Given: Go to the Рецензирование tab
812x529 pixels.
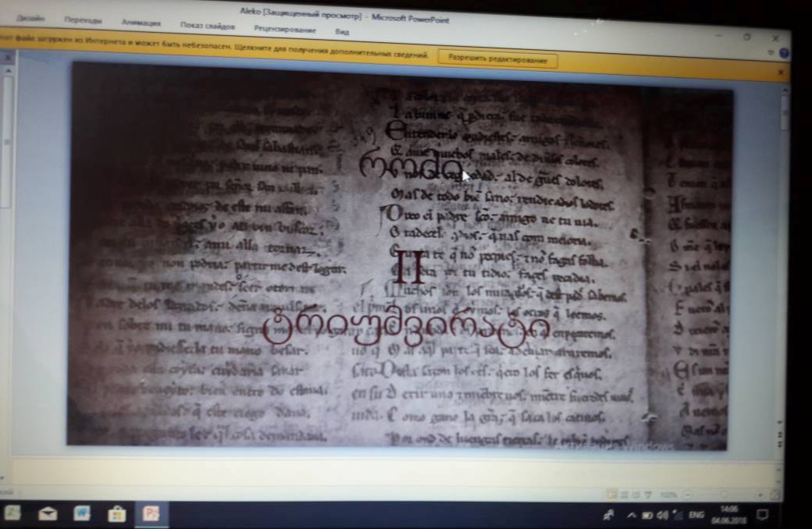Looking at the screenshot, I should [x=285, y=29].
